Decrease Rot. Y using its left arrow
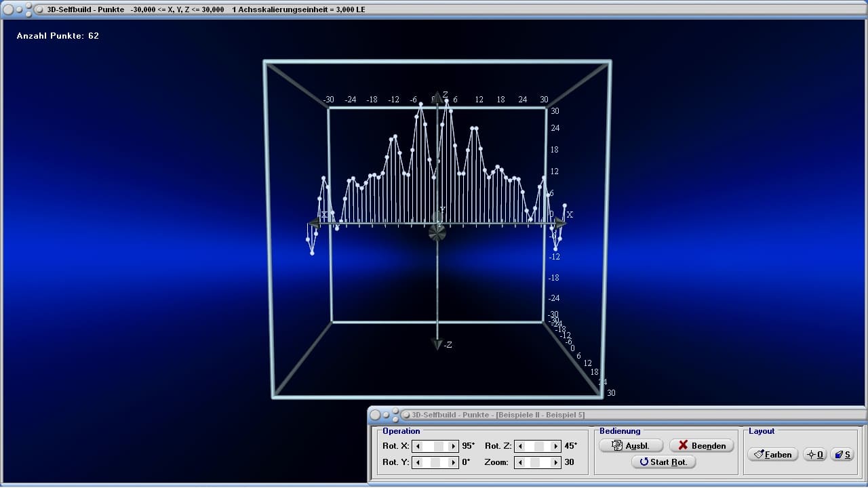Image resolution: width=868 pixels, height=488 pixels. click(x=418, y=462)
